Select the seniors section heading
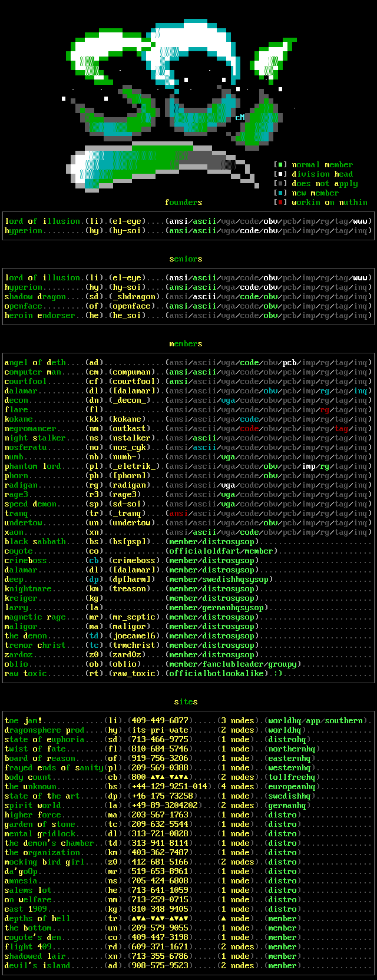 click(x=186, y=259)
